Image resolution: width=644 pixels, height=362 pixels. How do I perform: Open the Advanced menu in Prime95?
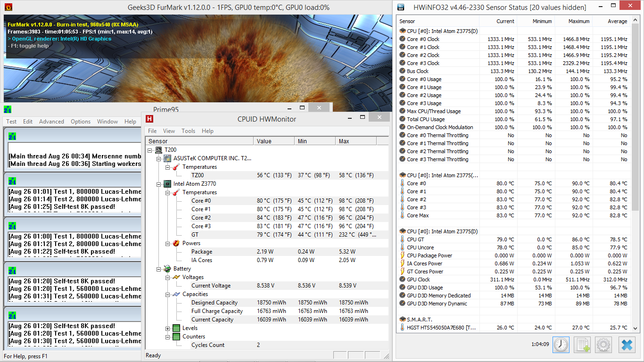coord(51,122)
